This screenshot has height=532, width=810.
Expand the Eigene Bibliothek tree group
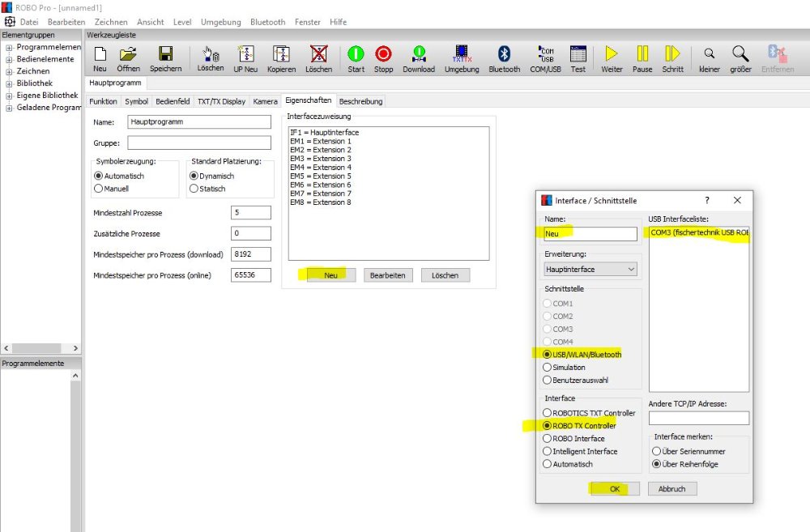pyautogui.click(x=9, y=96)
